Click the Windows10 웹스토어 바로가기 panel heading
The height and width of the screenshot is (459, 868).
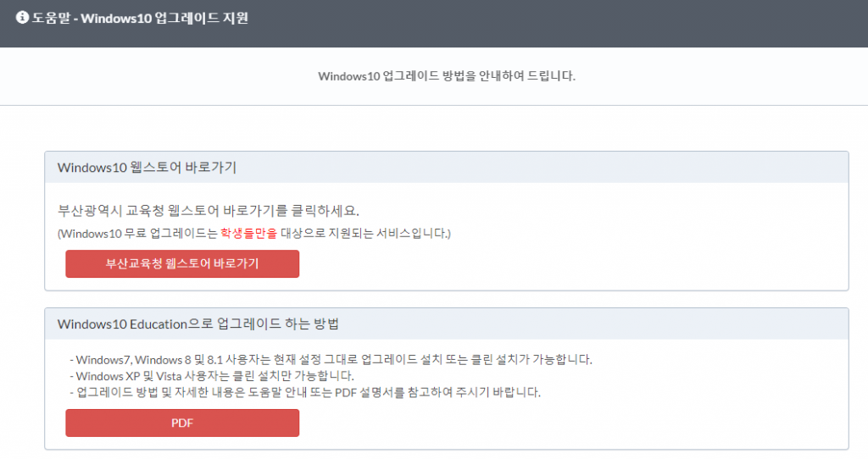point(147,167)
